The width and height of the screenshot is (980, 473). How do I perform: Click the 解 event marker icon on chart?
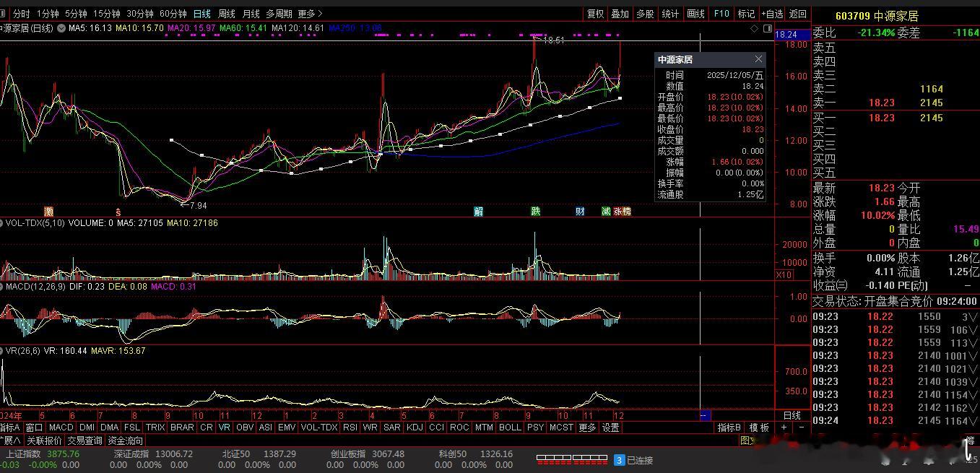[x=478, y=212]
